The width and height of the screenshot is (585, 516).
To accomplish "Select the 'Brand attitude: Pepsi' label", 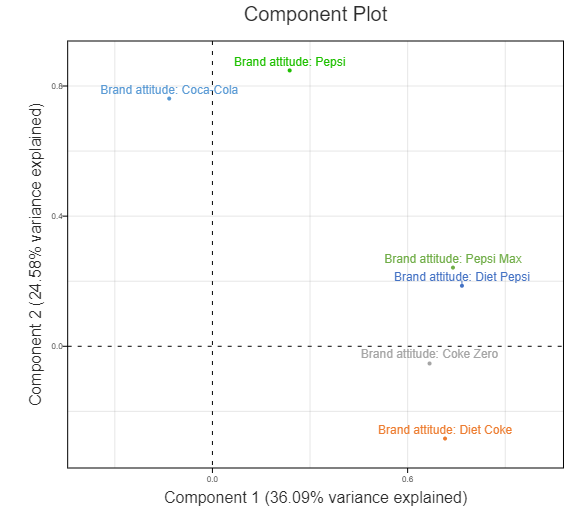I will pos(290,62).
